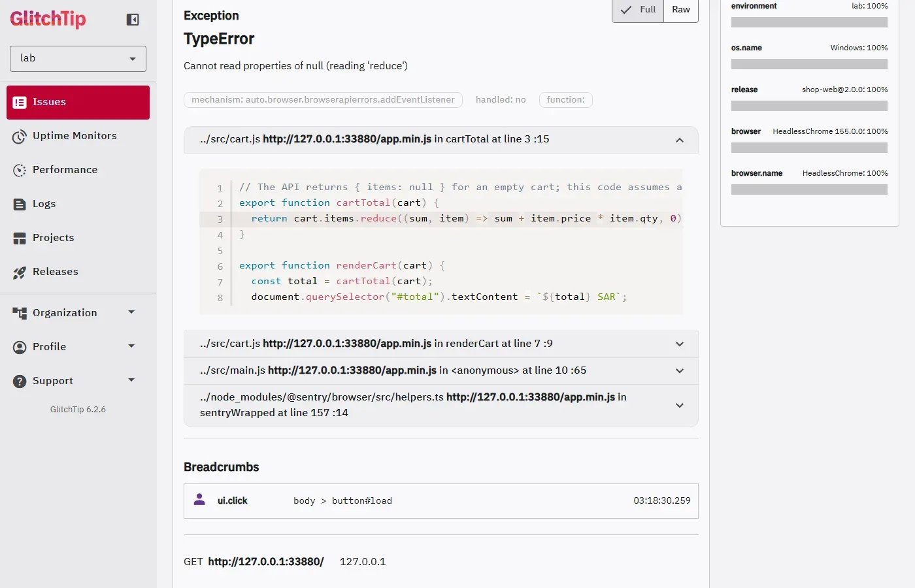Click the GlitchTip 6.2.6 version text

(x=78, y=410)
